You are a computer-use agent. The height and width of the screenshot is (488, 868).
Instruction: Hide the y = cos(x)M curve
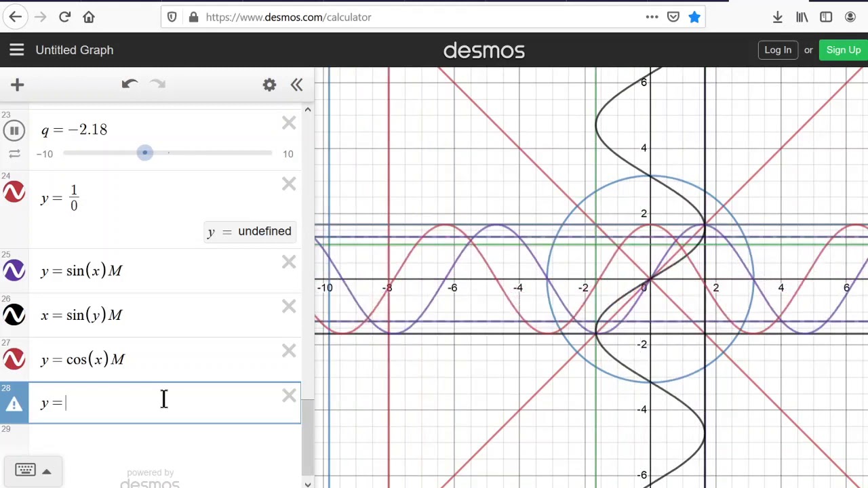tap(14, 359)
